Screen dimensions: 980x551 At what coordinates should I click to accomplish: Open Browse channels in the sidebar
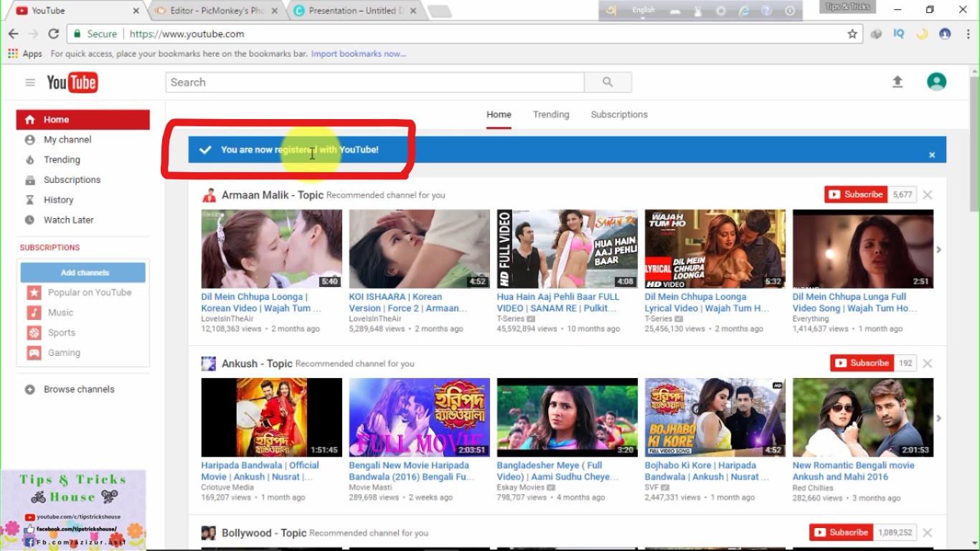(79, 390)
